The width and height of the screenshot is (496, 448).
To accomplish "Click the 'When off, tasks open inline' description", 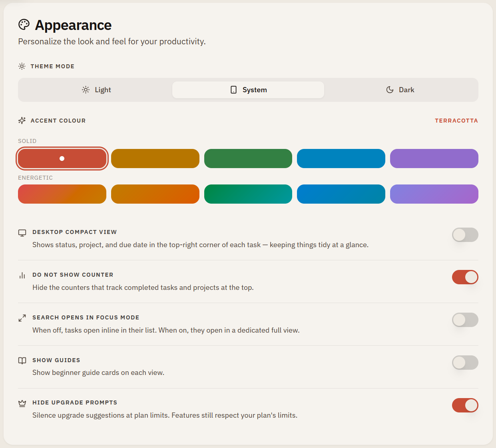I will click(166, 330).
